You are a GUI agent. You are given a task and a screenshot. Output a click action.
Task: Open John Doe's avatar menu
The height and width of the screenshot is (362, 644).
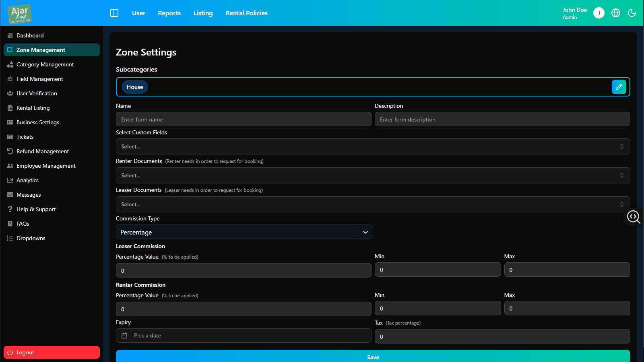coord(599,13)
